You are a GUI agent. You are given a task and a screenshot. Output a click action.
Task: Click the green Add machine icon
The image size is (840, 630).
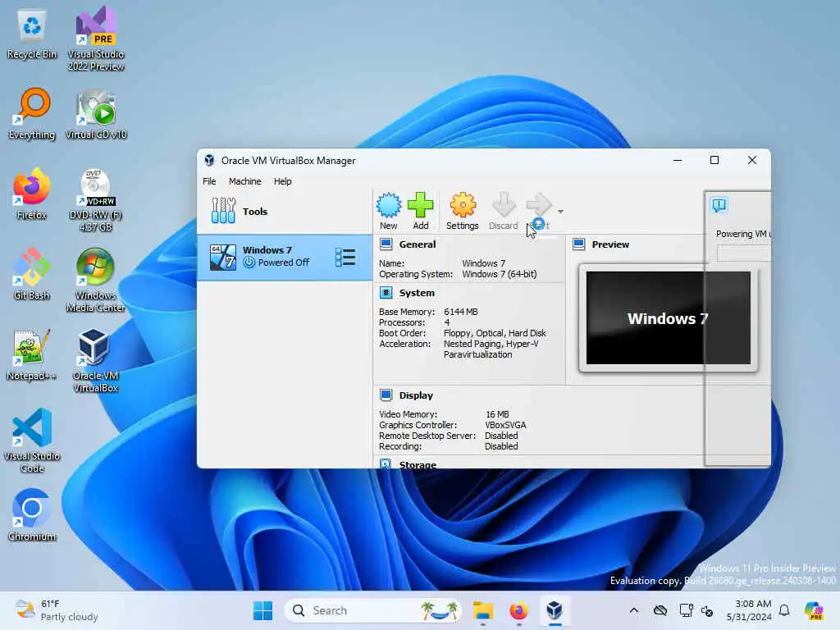coord(421,206)
